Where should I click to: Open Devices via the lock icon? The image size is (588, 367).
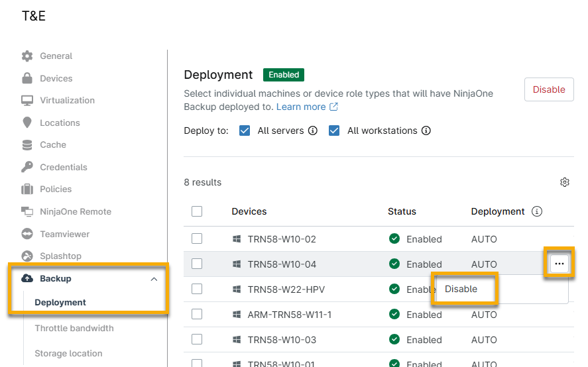[27, 78]
